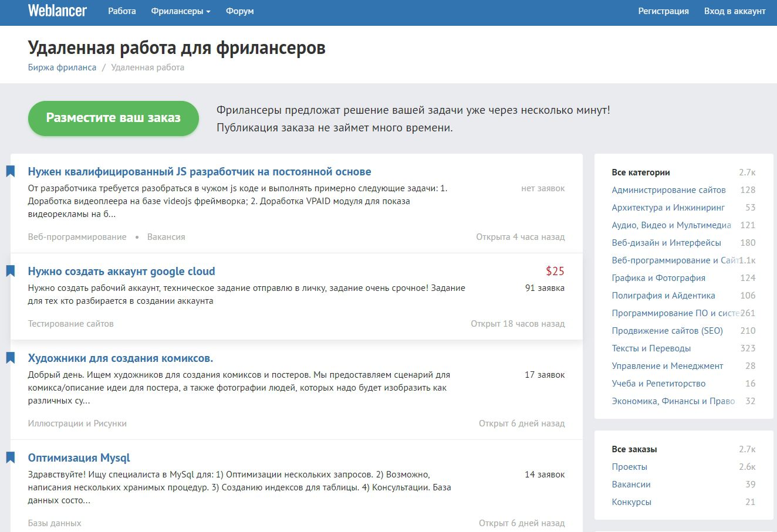Select the Иллюстрации и Рисунки category tag

pyautogui.click(x=77, y=423)
